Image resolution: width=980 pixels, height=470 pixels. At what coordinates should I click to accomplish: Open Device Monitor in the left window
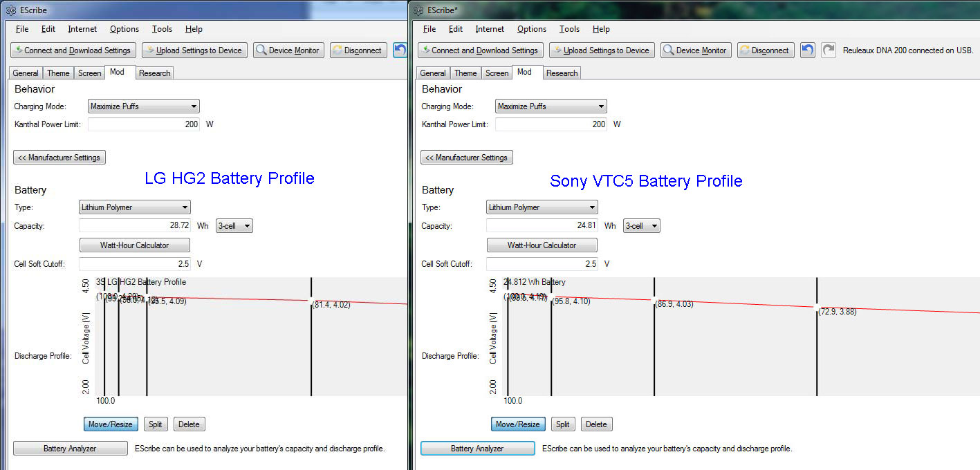coord(288,50)
